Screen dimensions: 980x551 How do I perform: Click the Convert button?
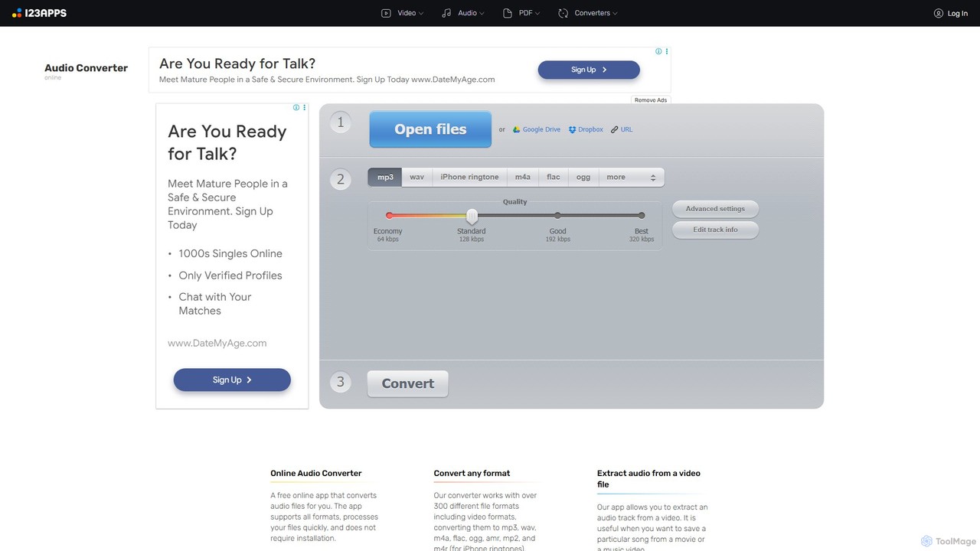point(408,383)
